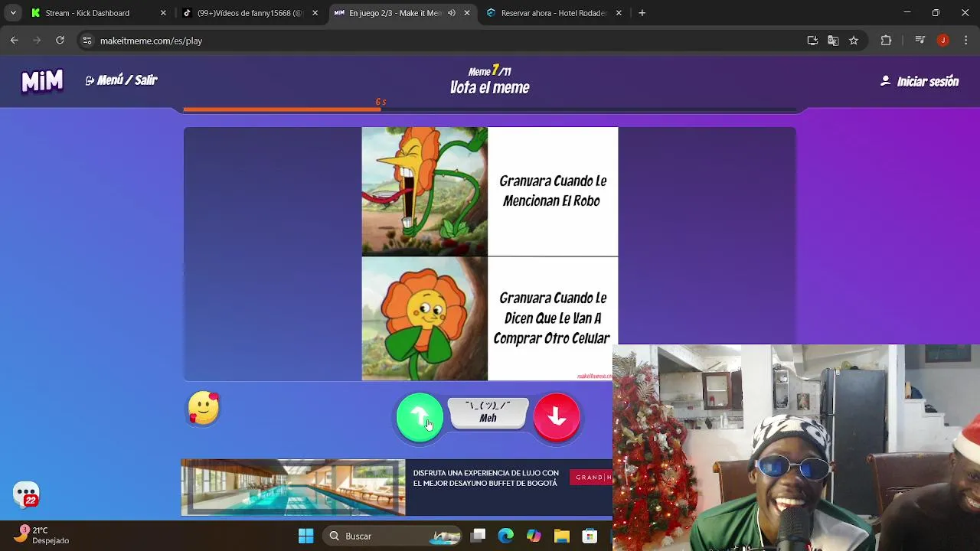Image resolution: width=980 pixels, height=551 pixels.
Task: Open media controls in Chrome toolbar
Action: pos(920,41)
